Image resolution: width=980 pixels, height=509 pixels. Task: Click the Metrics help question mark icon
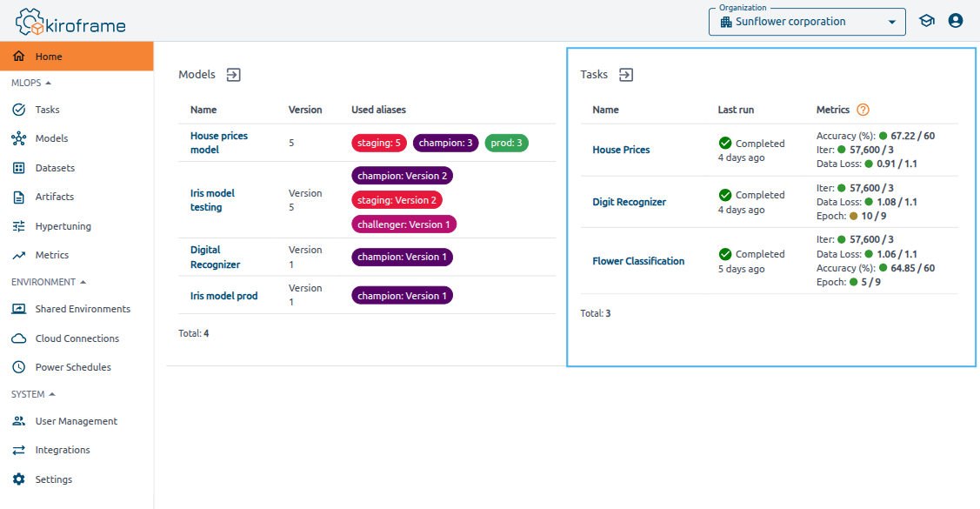(x=863, y=110)
